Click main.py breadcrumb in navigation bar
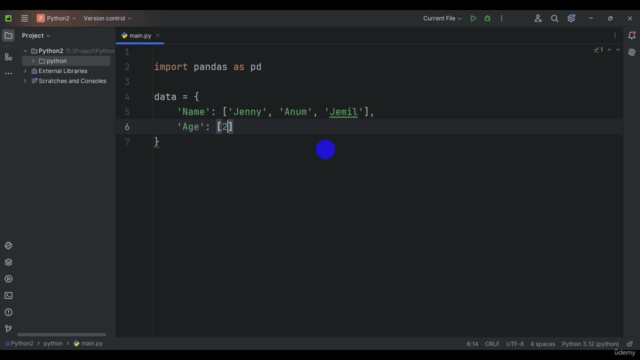The image size is (640, 360). [88, 344]
